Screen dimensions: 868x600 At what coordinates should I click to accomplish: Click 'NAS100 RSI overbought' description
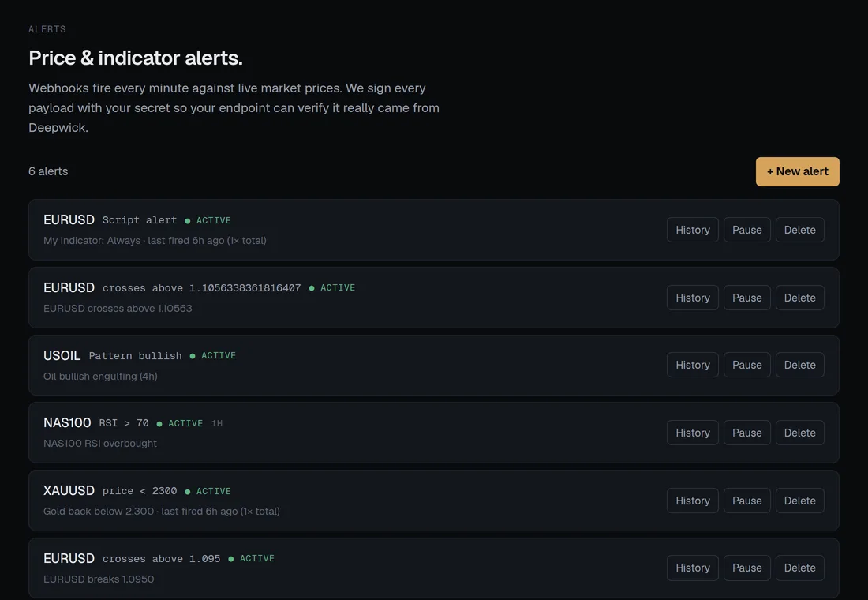coord(99,444)
